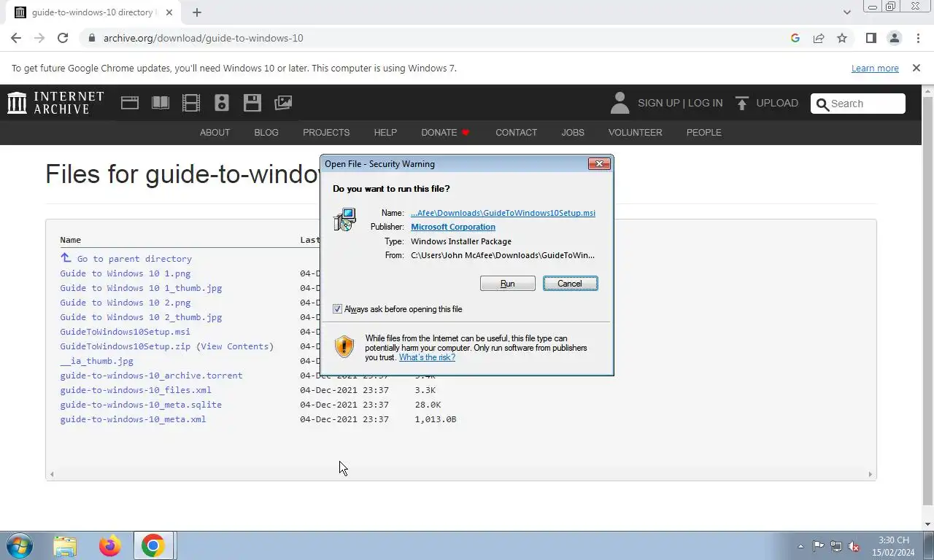The width and height of the screenshot is (934, 560).
Task: Open the Images icon in header
Action: pos(283,103)
